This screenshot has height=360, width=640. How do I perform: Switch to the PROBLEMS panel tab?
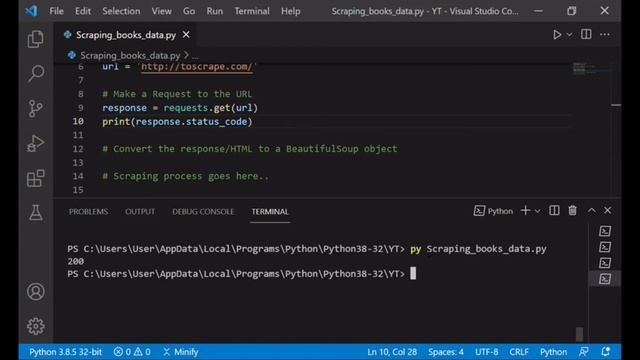pyautogui.click(x=88, y=211)
